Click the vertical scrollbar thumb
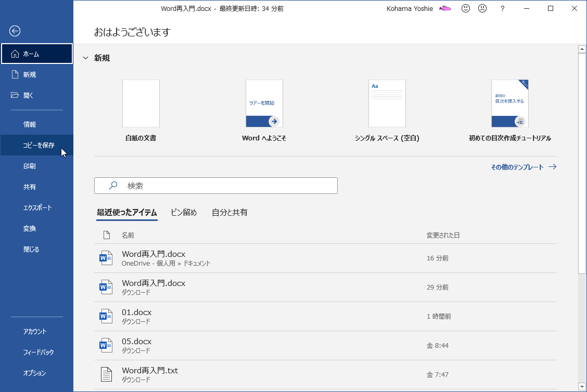Screen dimensions: 587x392 coord(582,163)
